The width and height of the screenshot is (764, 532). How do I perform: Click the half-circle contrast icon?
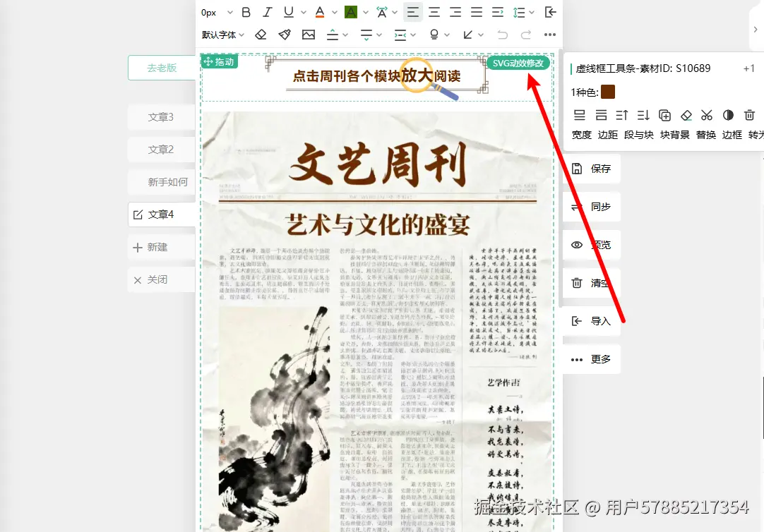[x=729, y=115]
